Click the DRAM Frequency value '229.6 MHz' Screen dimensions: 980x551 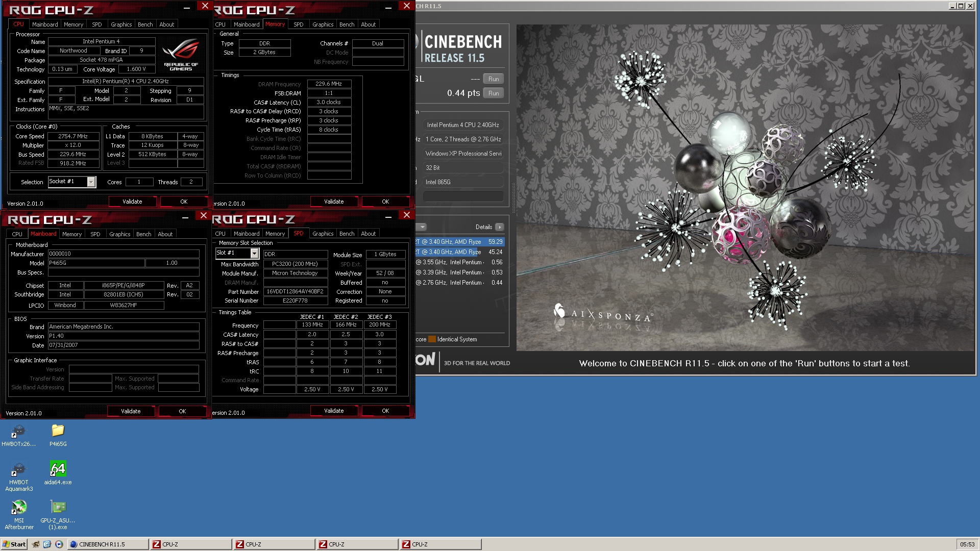[329, 84]
